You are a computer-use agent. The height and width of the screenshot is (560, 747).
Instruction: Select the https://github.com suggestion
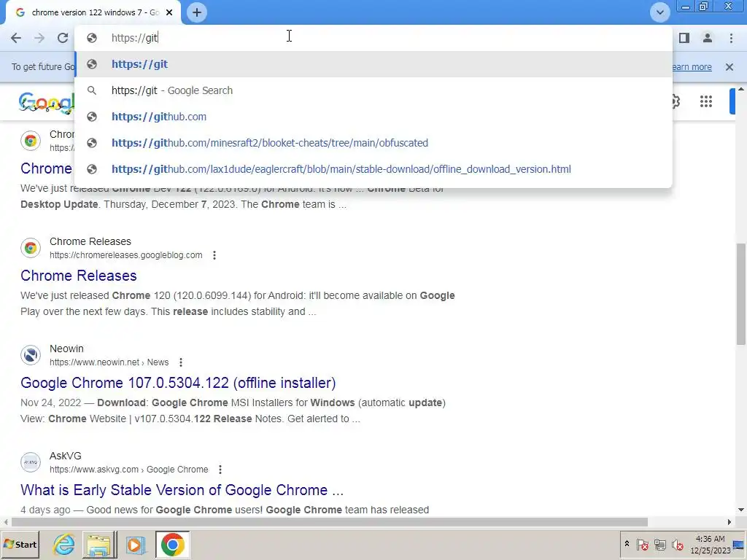coord(373,117)
